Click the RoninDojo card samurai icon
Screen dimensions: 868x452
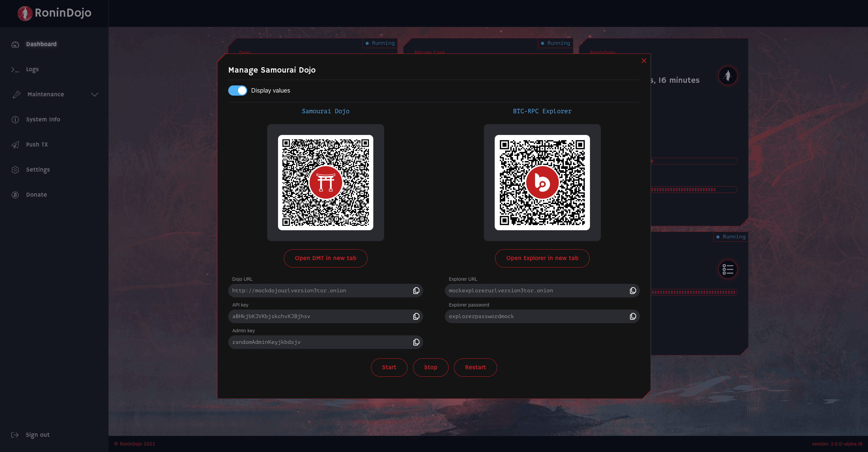tap(728, 76)
